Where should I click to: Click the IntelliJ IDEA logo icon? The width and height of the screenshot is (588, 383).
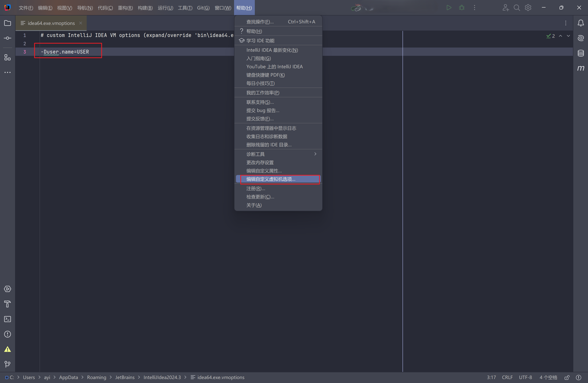coord(8,8)
